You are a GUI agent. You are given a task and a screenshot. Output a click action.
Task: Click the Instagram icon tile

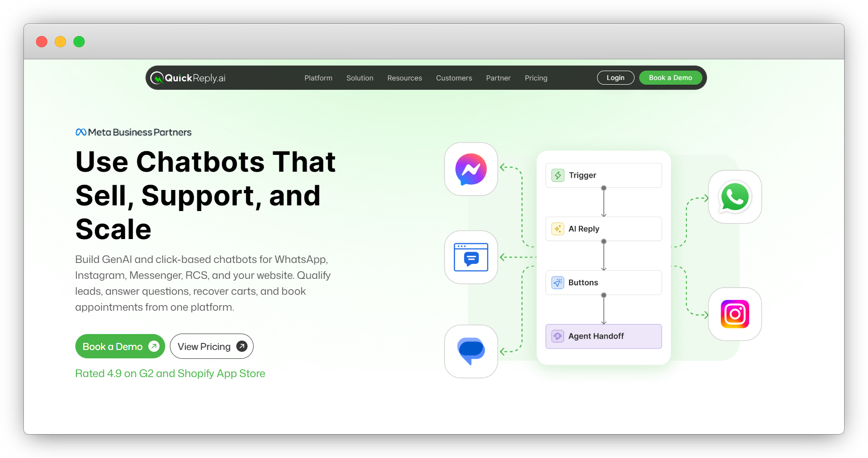click(735, 314)
